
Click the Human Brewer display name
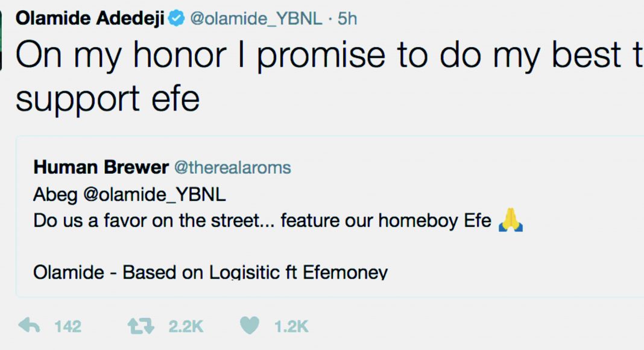pyautogui.click(x=100, y=167)
